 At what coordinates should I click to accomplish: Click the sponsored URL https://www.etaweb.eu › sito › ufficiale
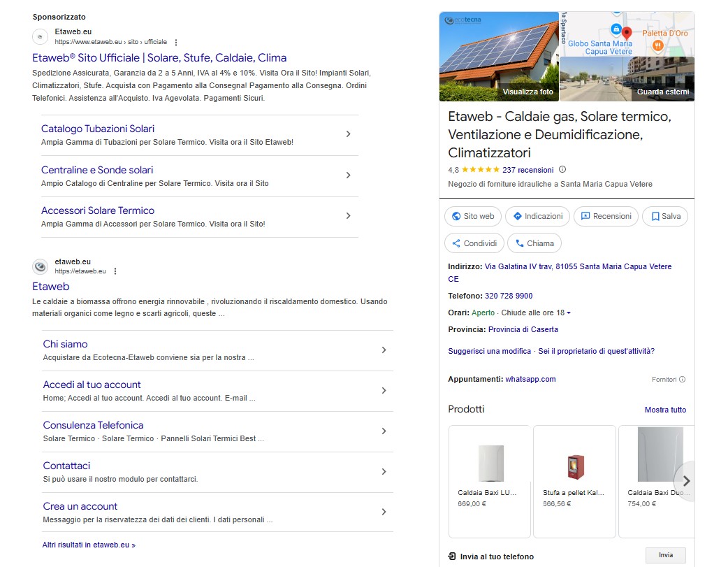[110, 42]
